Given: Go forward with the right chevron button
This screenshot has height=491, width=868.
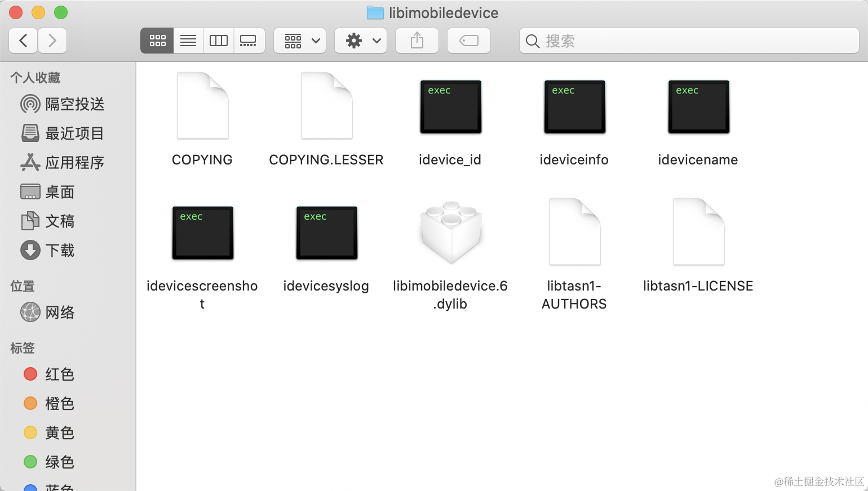Looking at the screenshot, I should pos(52,41).
